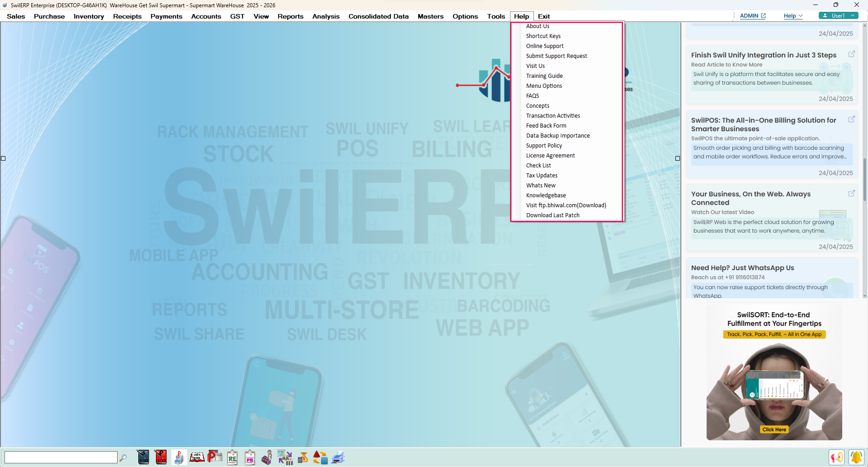Image resolution: width=868 pixels, height=467 pixels.
Task: Open Tax Updates entry
Action: [x=542, y=176]
